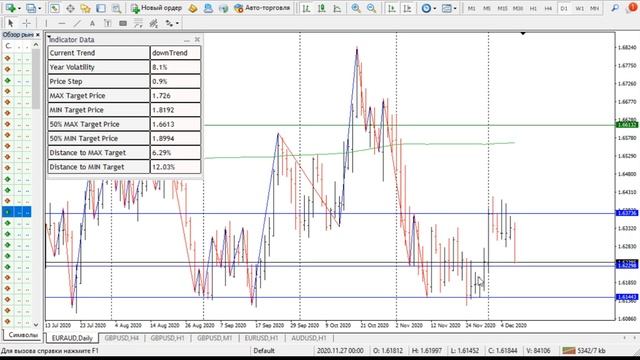
Task: Open the search magnifier in toolbar
Action: point(615,8)
